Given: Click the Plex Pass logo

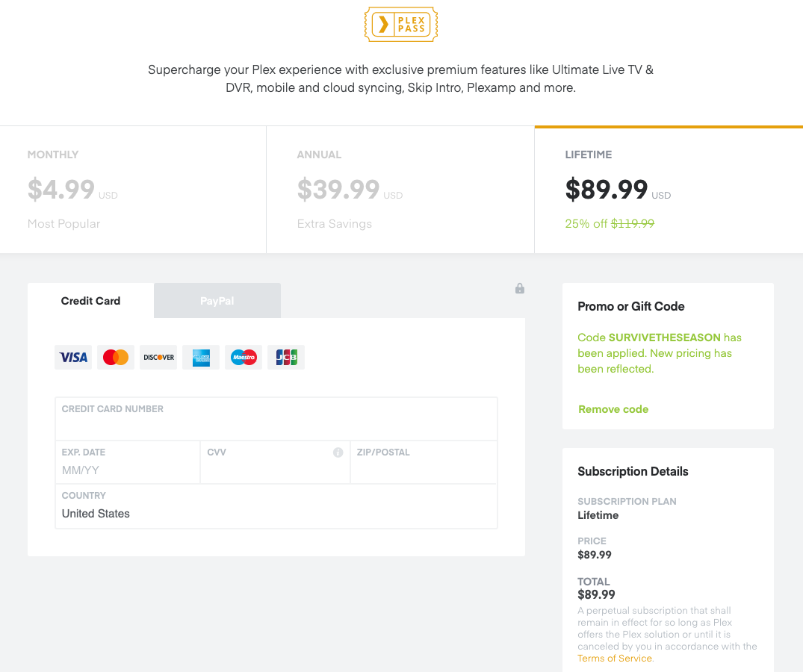Looking at the screenshot, I should [x=401, y=25].
